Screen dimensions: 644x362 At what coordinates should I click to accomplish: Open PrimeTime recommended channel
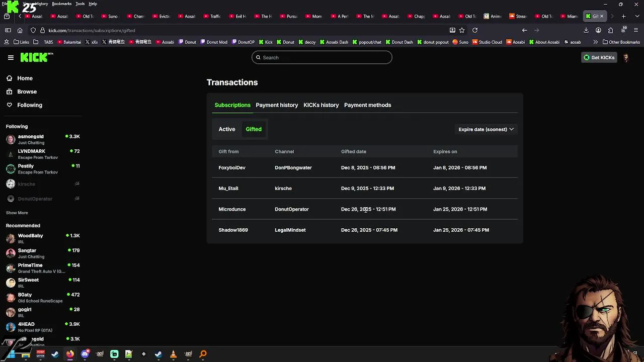43,268
